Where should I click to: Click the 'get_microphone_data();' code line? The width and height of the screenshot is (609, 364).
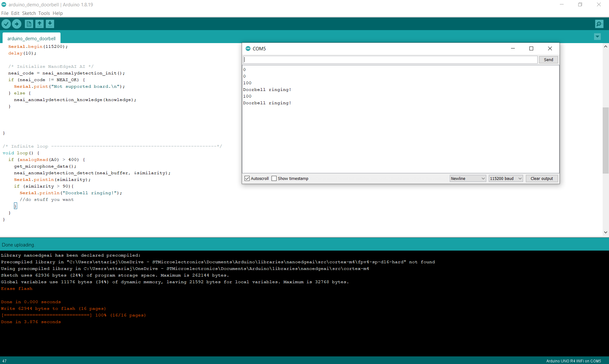coord(45,166)
